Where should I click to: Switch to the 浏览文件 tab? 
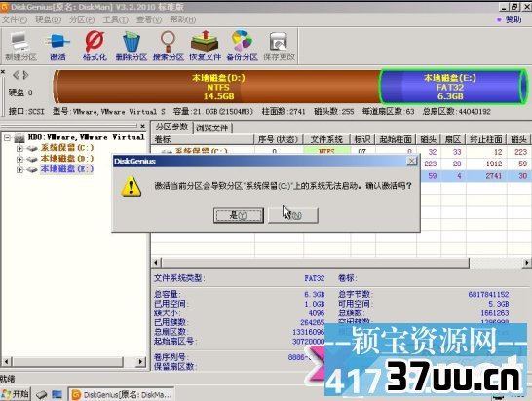pos(212,128)
